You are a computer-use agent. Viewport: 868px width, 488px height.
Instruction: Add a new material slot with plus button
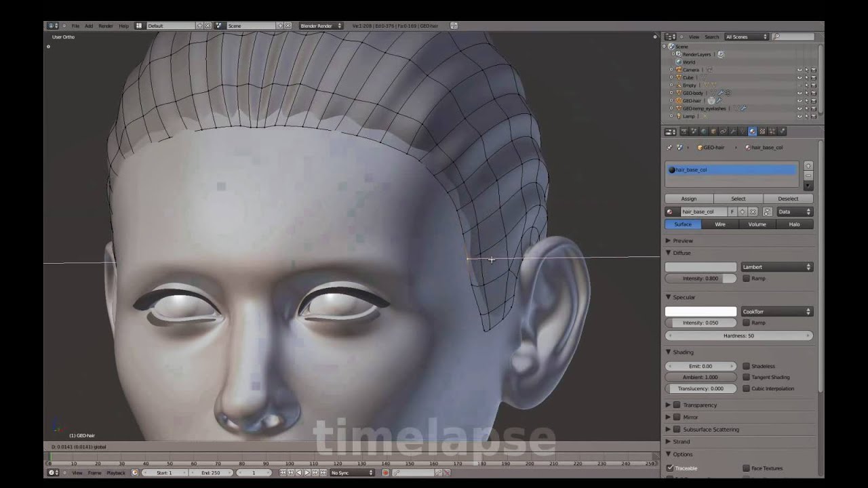pyautogui.click(x=808, y=166)
